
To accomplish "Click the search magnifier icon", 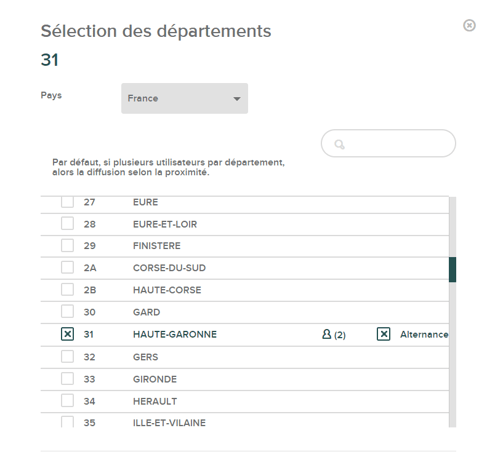I will click(x=339, y=144).
